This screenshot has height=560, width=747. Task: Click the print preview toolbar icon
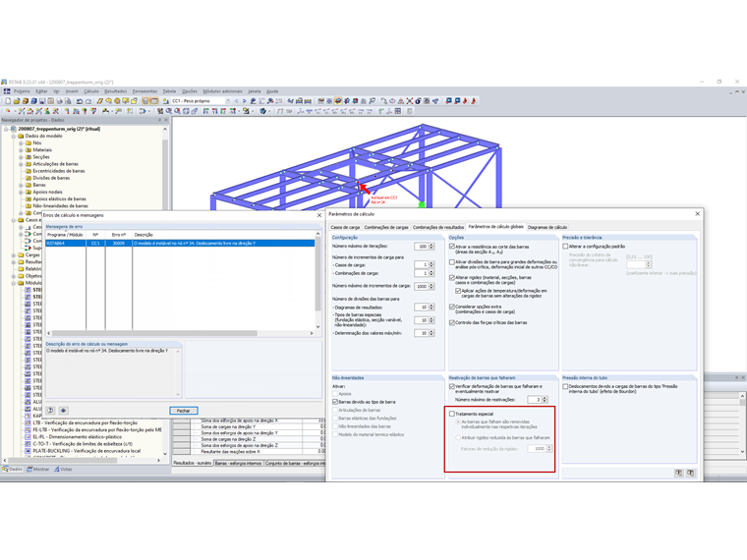click(68, 101)
